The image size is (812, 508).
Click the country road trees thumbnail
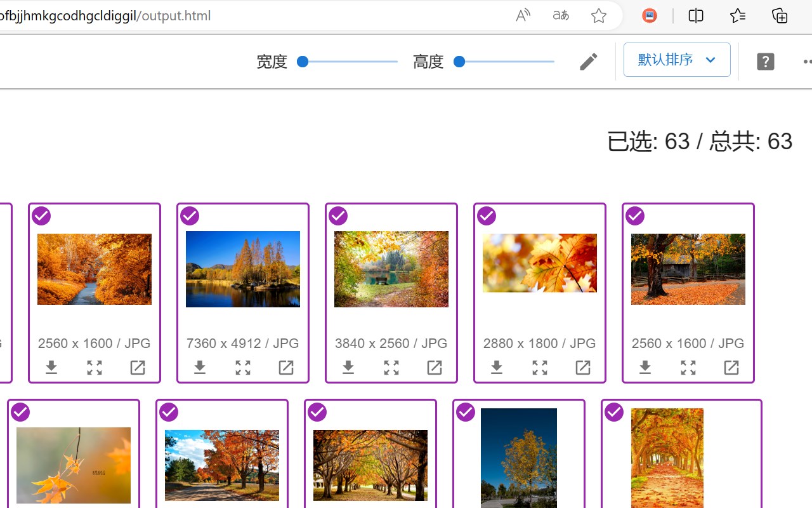(222, 465)
